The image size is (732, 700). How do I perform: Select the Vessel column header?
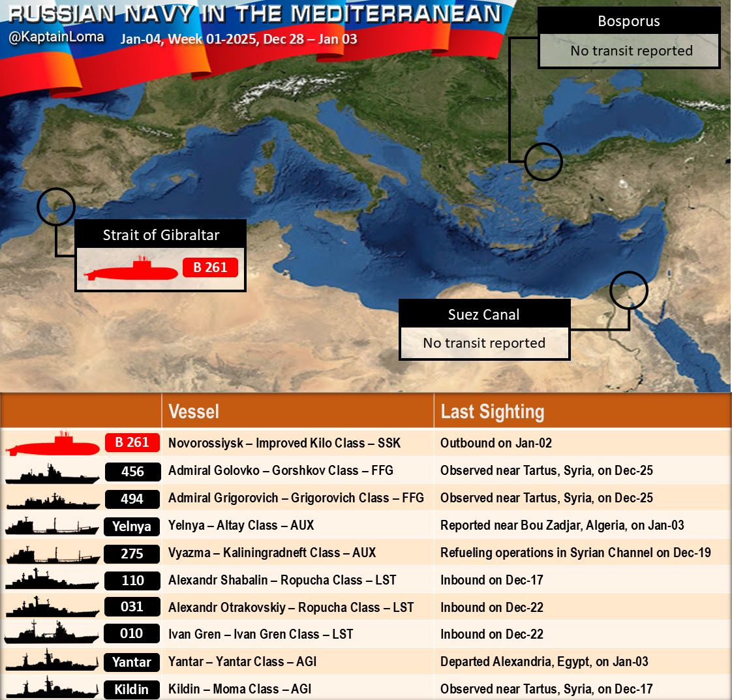[x=194, y=412]
